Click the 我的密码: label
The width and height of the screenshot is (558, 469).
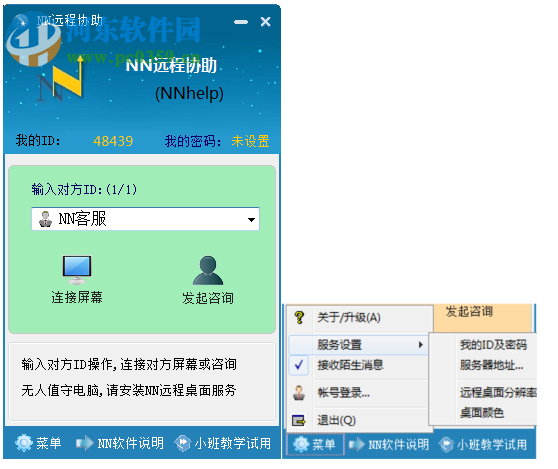[193, 141]
